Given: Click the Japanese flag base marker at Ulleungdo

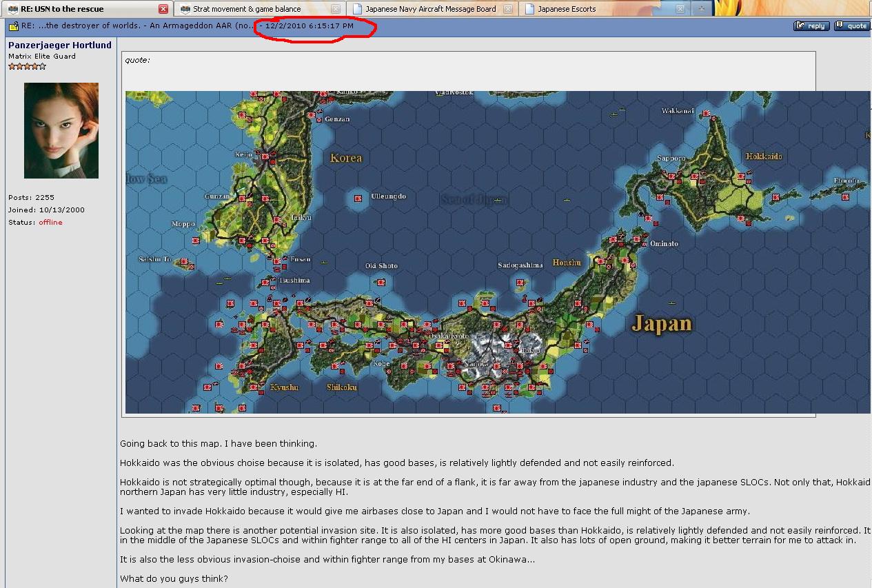Looking at the screenshot, I should [358, 199].
